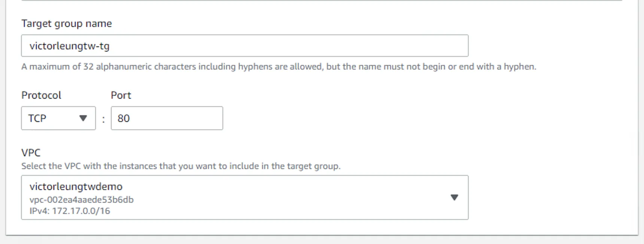Click the "Select the VPC" description text

181,166
